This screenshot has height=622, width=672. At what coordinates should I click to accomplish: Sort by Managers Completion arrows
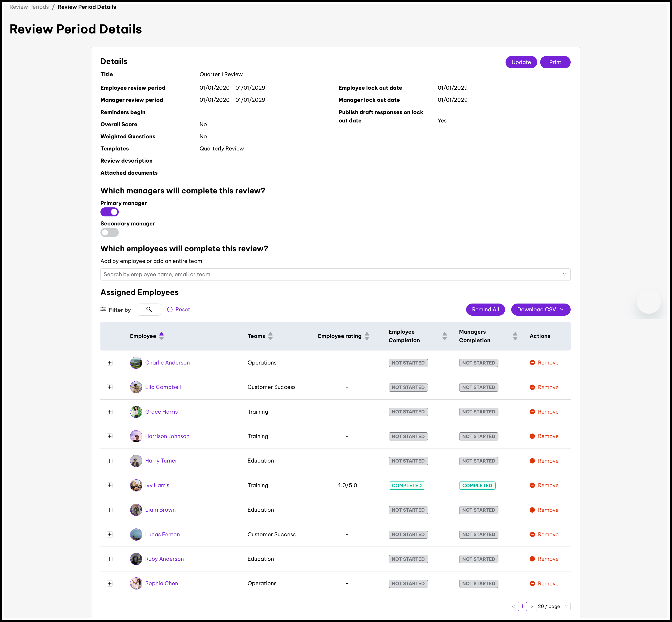[515, 336]
